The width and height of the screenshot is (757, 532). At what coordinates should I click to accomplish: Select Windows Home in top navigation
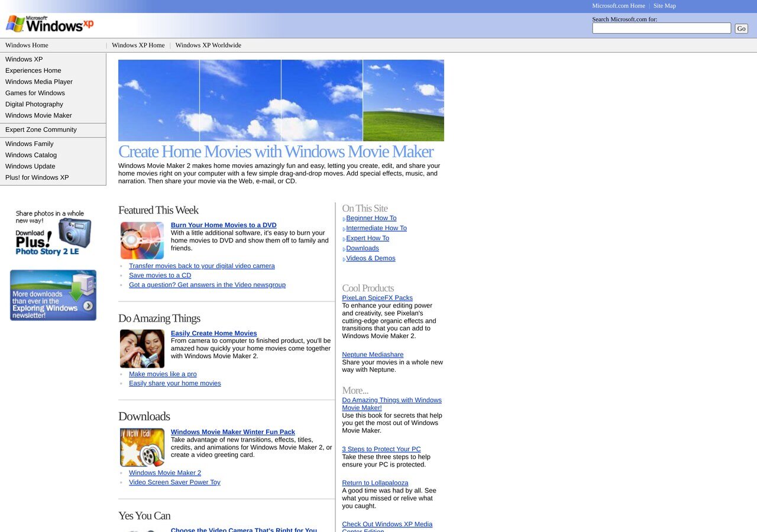pos(27,46)
